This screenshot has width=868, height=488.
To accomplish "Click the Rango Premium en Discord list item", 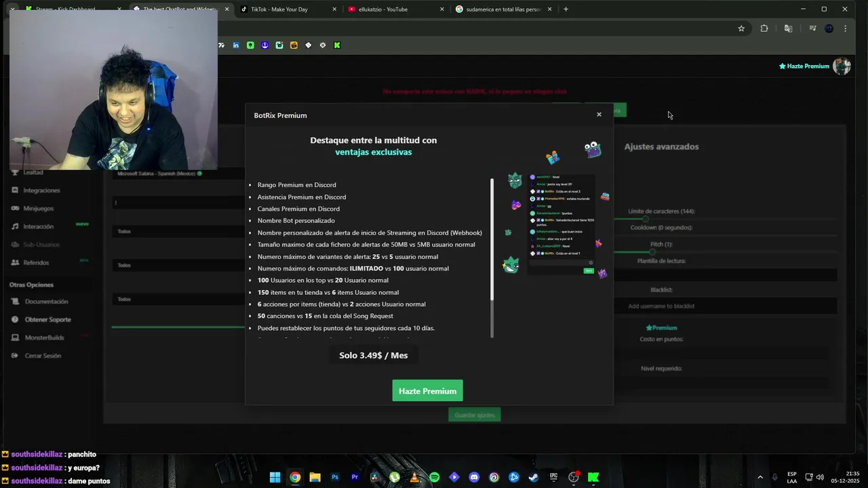I will click(x=296, y=185).
